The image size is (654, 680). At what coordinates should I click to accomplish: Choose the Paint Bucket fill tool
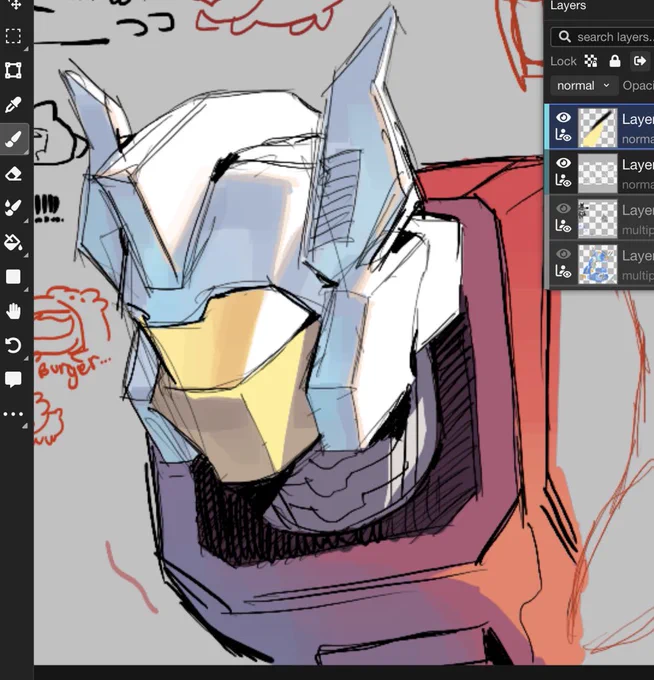(x=13, y=242)
